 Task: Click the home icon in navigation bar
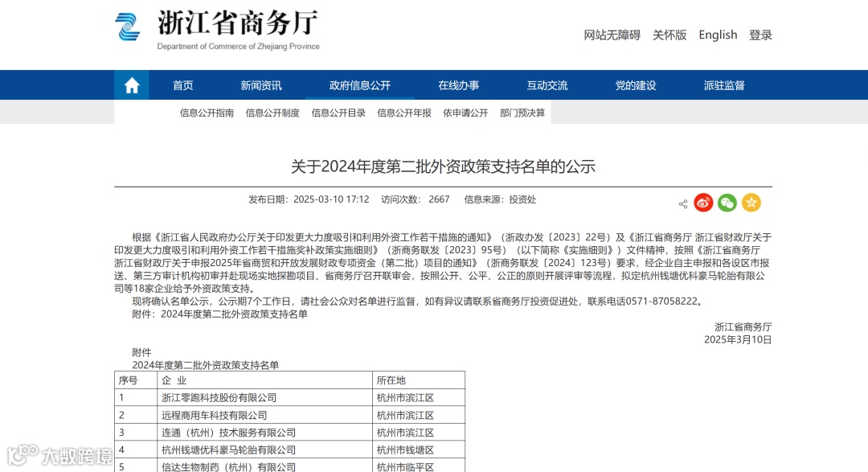click(132, 85)
